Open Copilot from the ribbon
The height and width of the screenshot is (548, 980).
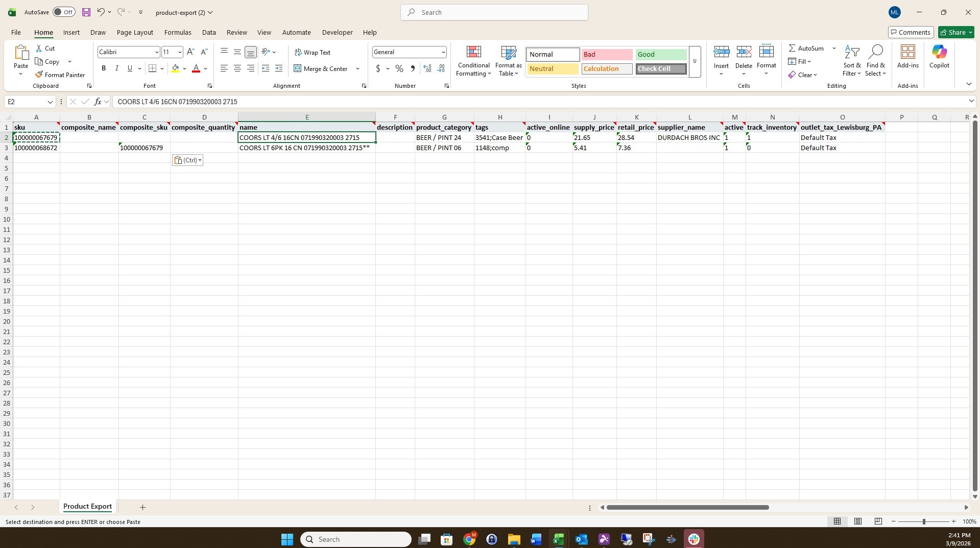939,56
